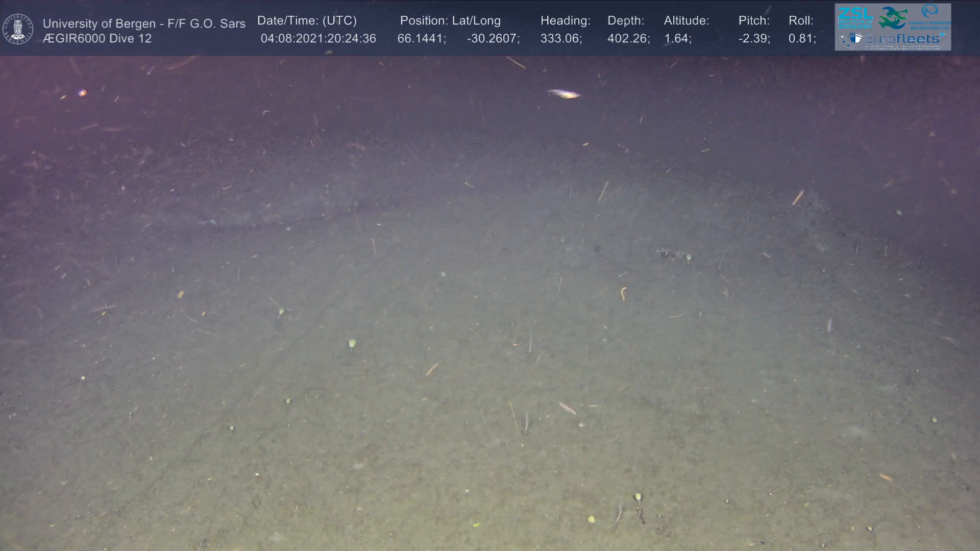Click the Roll value 0.81

pos(802,39)
